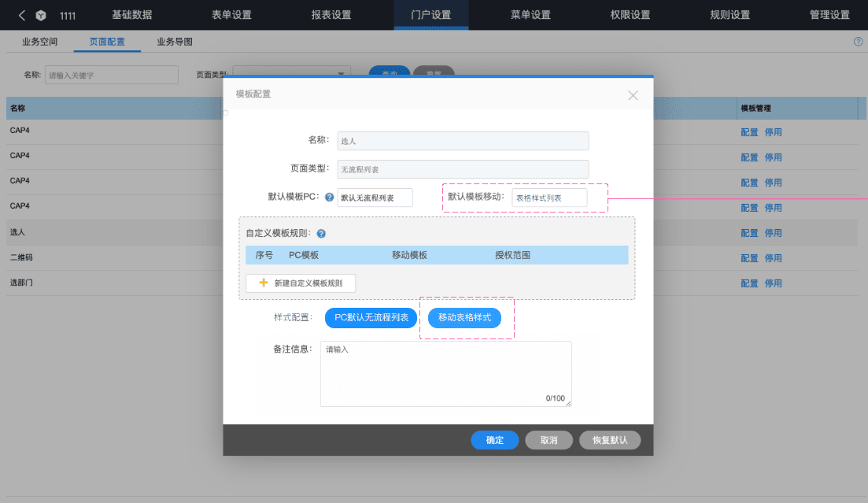The image size is (868, 503).
Task: Click 配置 link in first CAP4 row
Action: [x=749, y=132]
